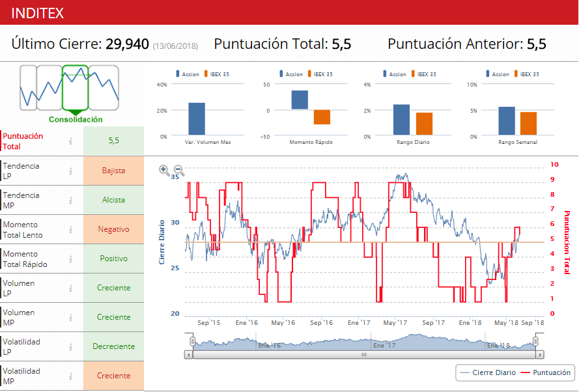
Task: Click the INDITEX header title
Action: [x=37, y=13]
